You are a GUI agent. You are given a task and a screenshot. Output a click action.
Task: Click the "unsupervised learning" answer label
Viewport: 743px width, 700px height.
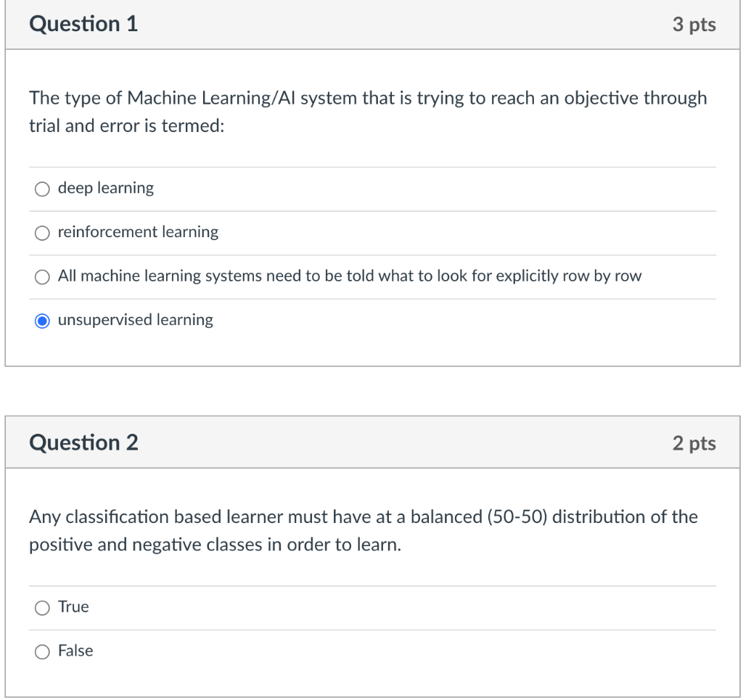[x=135, y=320]
